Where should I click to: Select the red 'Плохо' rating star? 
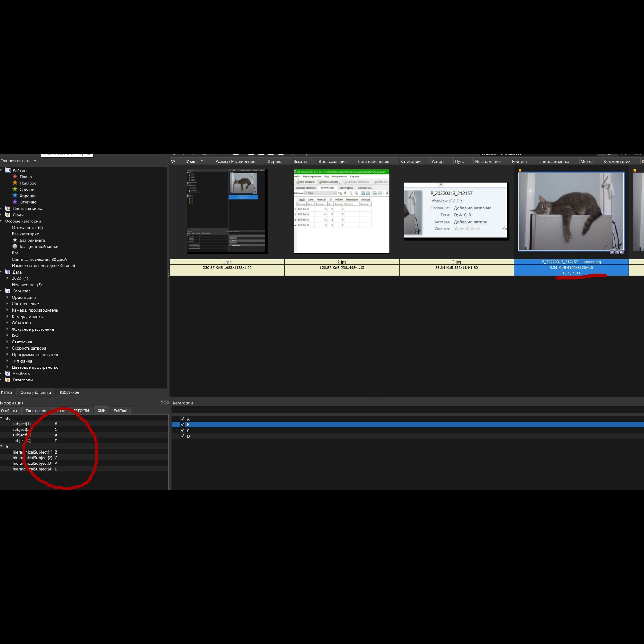tap(15, 176)
